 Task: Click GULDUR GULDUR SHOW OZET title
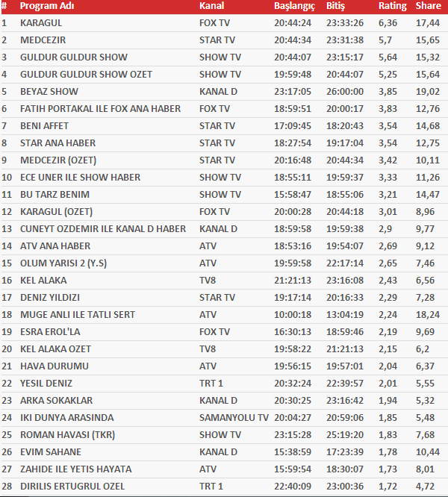tap(86, 74)
